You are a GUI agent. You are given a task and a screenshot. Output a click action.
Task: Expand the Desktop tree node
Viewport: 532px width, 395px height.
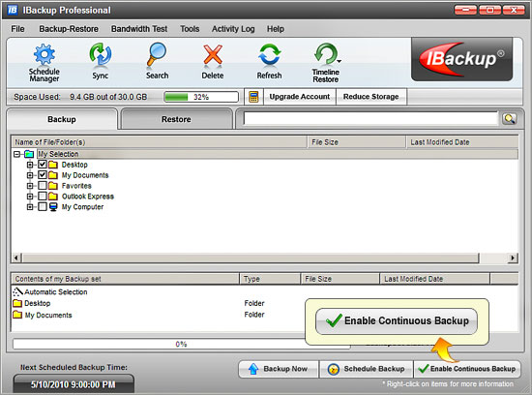tap(30, 165)
